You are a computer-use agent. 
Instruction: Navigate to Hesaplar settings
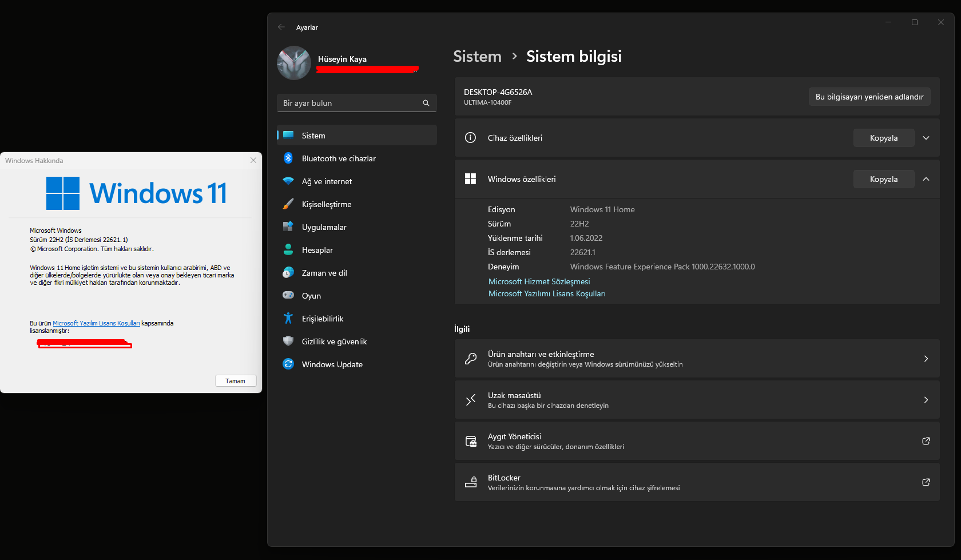click(x=357, y=249)
